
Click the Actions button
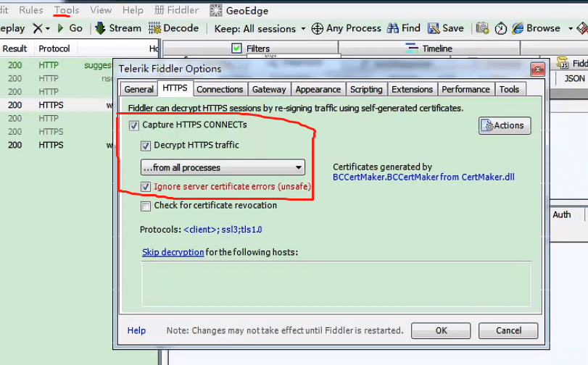tap(505, 125)
